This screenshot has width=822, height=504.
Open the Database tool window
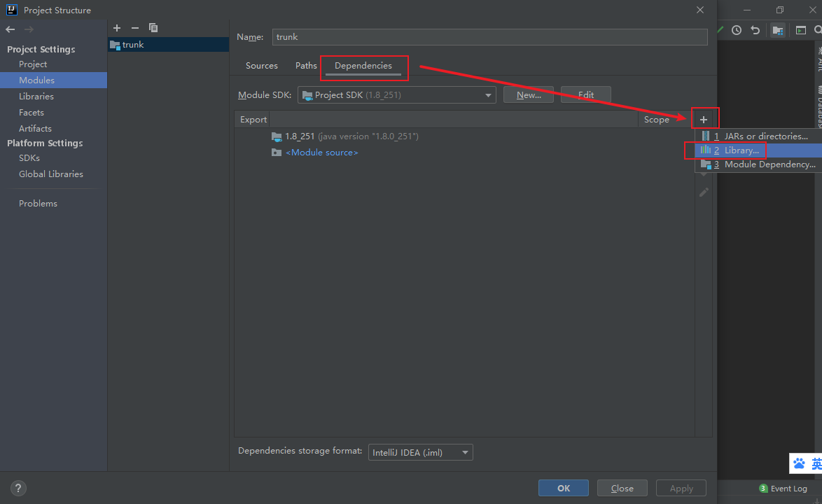(819, 107)
